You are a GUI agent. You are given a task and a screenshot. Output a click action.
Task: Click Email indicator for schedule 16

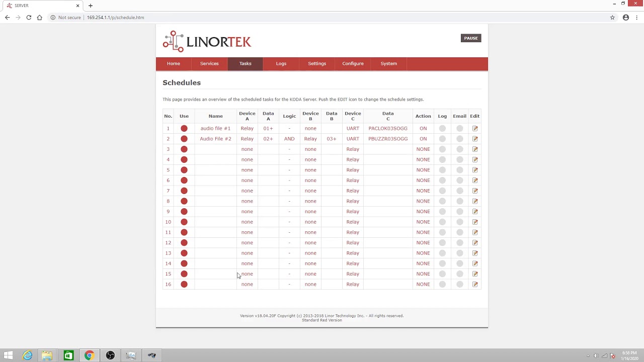click(459, 284)
